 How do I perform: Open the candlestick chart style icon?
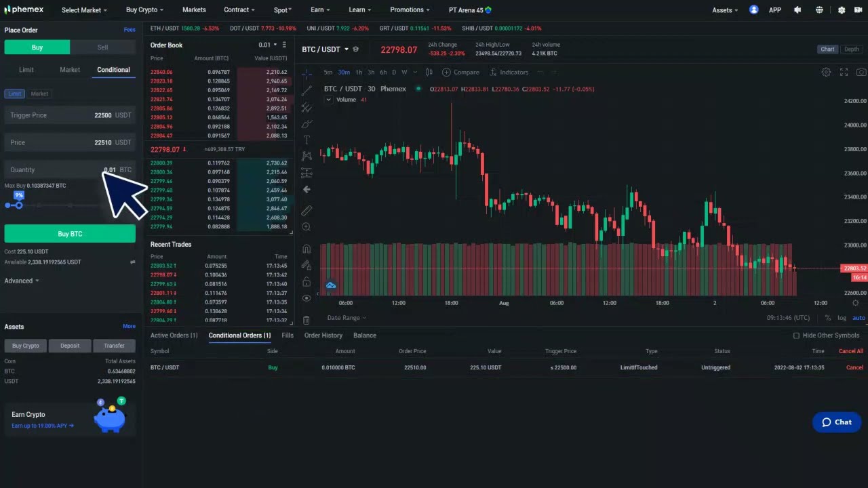click(x=429, y=72)
